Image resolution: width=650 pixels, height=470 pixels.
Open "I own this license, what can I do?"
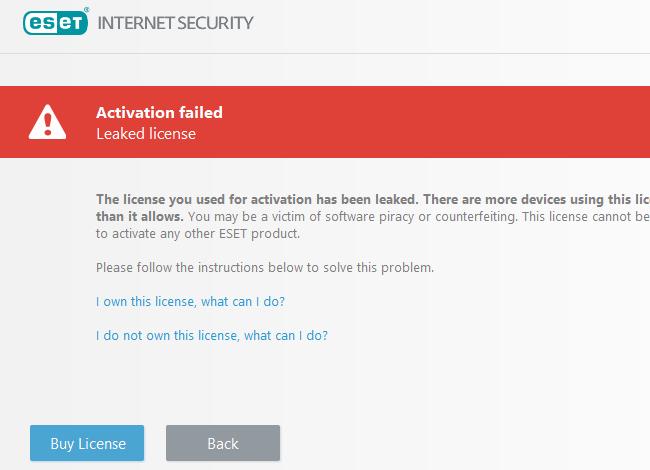point(190,301)
